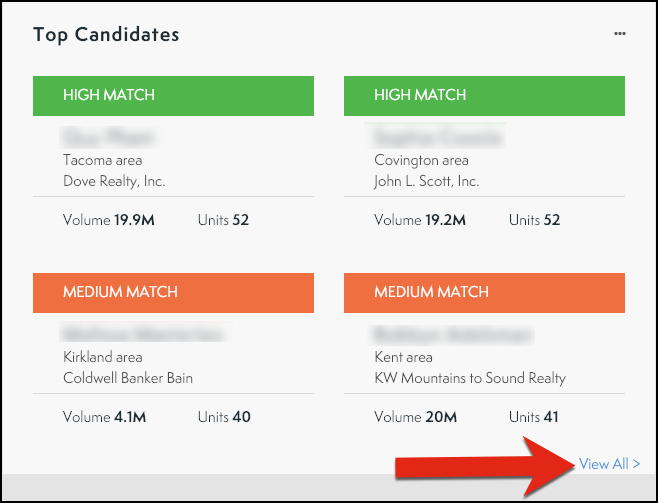Click the View All link
658x503 pixels.
(609, 463)
